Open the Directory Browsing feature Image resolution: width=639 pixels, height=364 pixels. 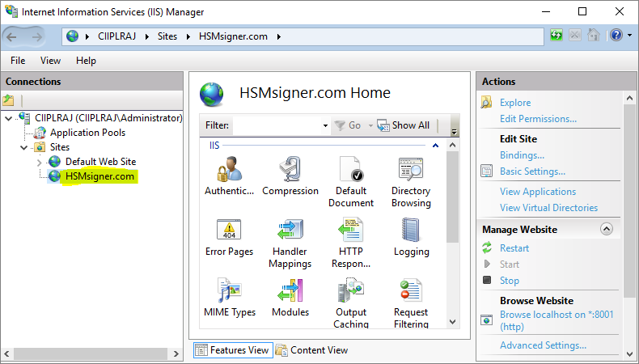click(x=411, y=169)
